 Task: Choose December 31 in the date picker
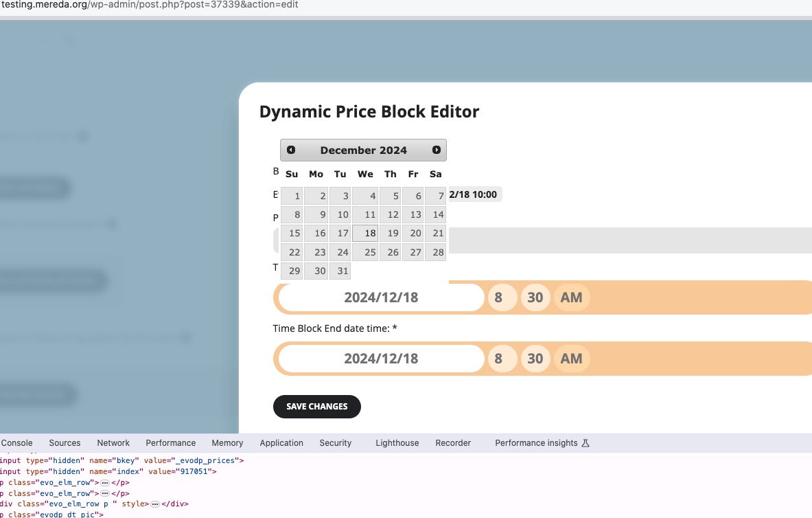pyautogui.click(x=340, y=271)
